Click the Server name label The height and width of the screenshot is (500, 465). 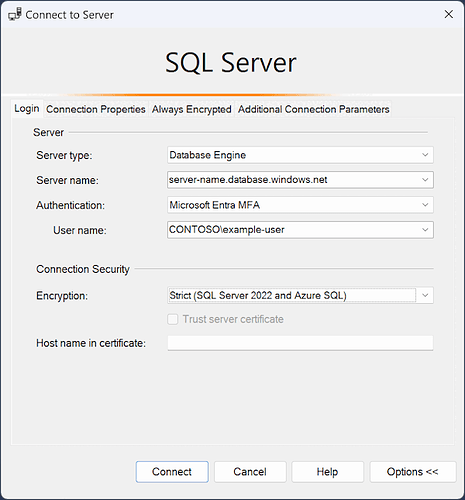pos(67,180)
